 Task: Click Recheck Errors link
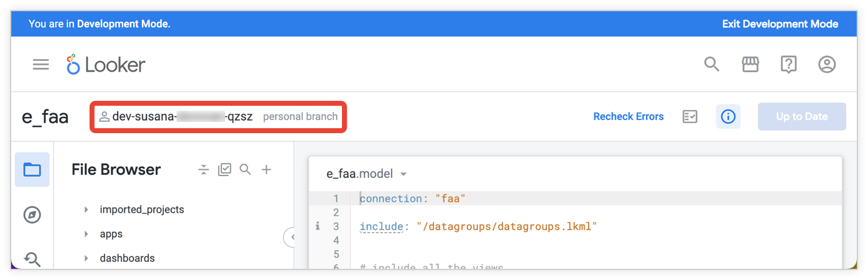point(628,116)
